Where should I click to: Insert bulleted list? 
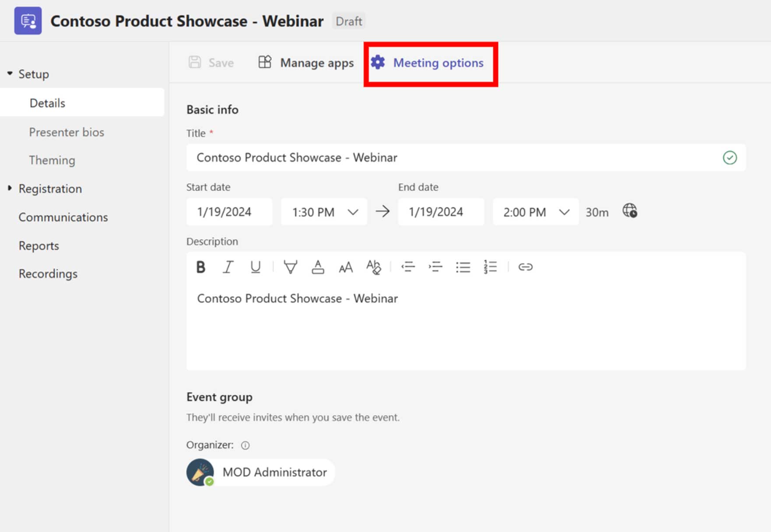click(x=463, y=267)
